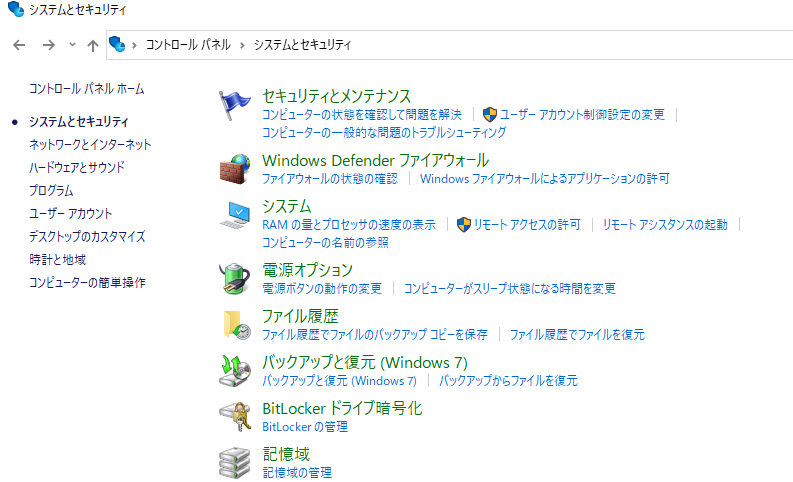The width and height of the screenshot is (793, 482).
Task: Open ハードウェアとサウンド category in sidebar
Action: pyautogui.click(x=76, y=167)
